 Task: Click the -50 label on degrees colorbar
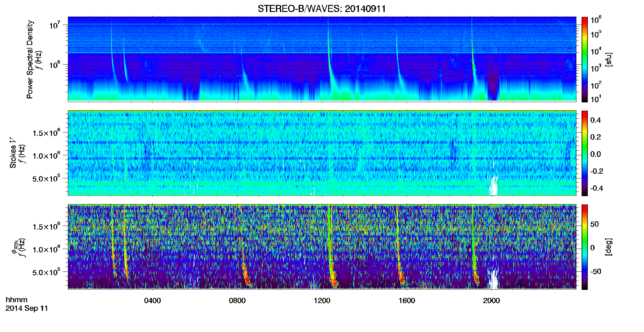(x=595, y=271)
